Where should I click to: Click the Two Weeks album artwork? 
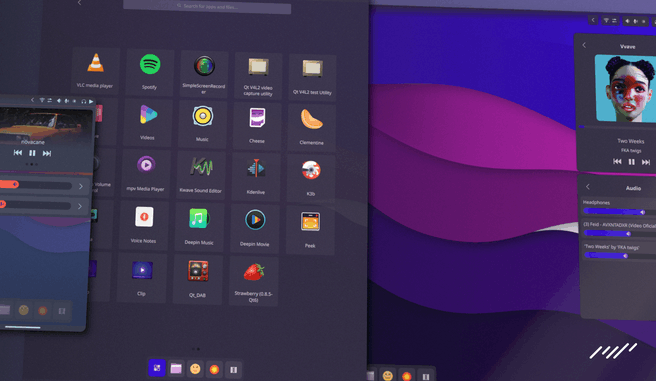[625, 88]
